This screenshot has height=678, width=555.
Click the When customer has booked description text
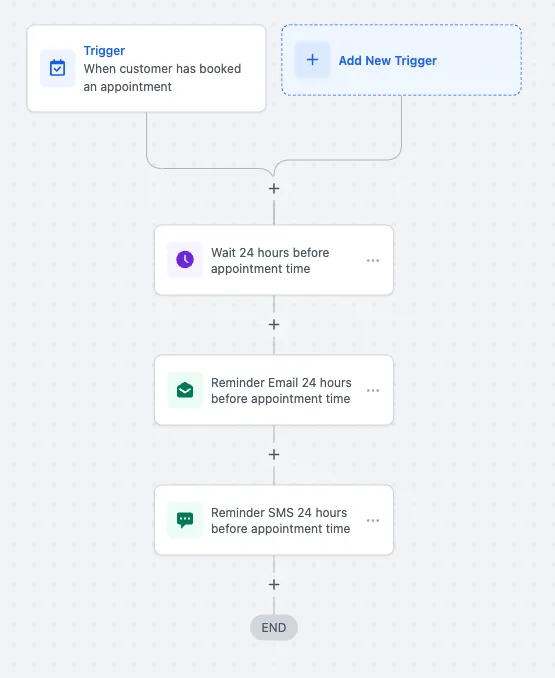(162, 78)
